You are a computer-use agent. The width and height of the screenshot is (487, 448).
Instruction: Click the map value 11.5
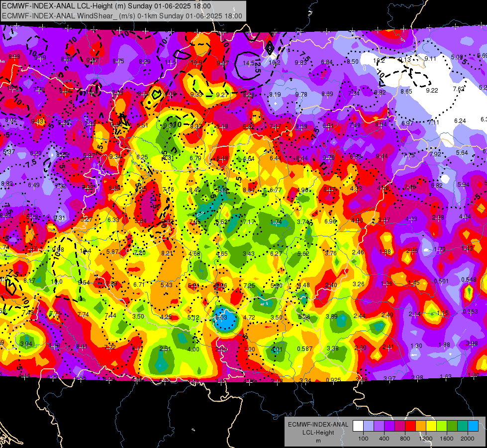coord(171,62)
